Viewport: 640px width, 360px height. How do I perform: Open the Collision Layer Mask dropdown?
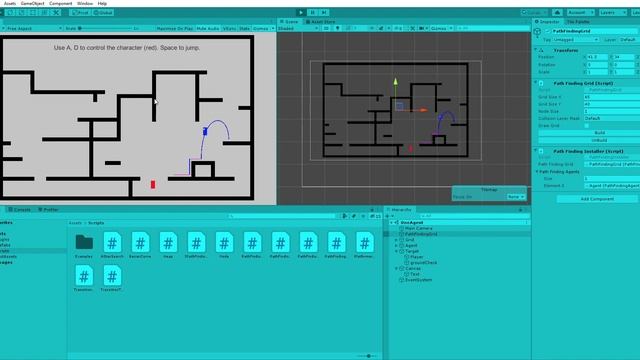[x=611, y=118]
